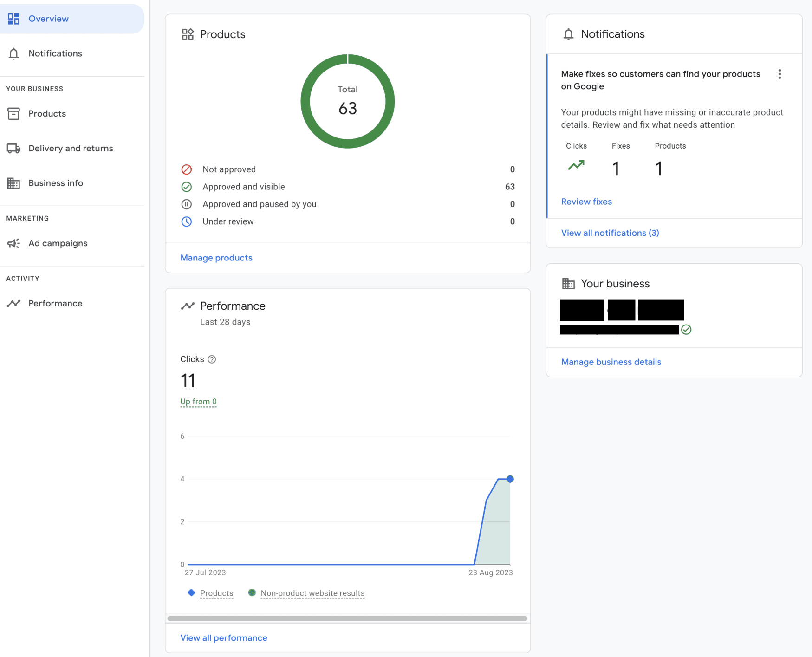Open Ad campaigns via the megaphone icon
This screenshot has height=657, width=812.
click(14, 243)
